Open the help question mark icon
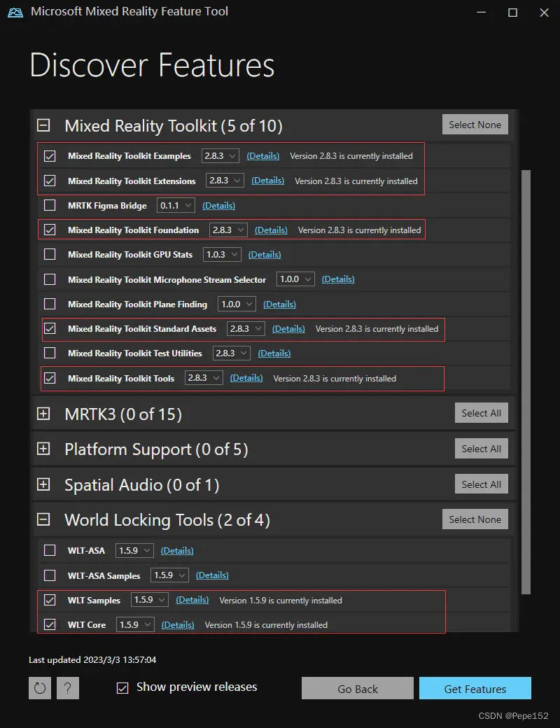Screen dimensions: 560x728 (68, 688)
